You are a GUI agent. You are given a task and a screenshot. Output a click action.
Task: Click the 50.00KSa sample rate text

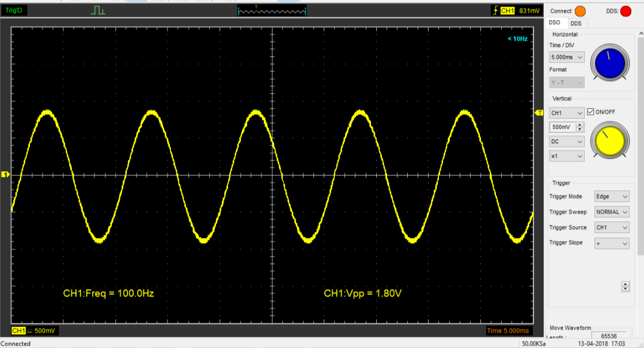point(533,343)
